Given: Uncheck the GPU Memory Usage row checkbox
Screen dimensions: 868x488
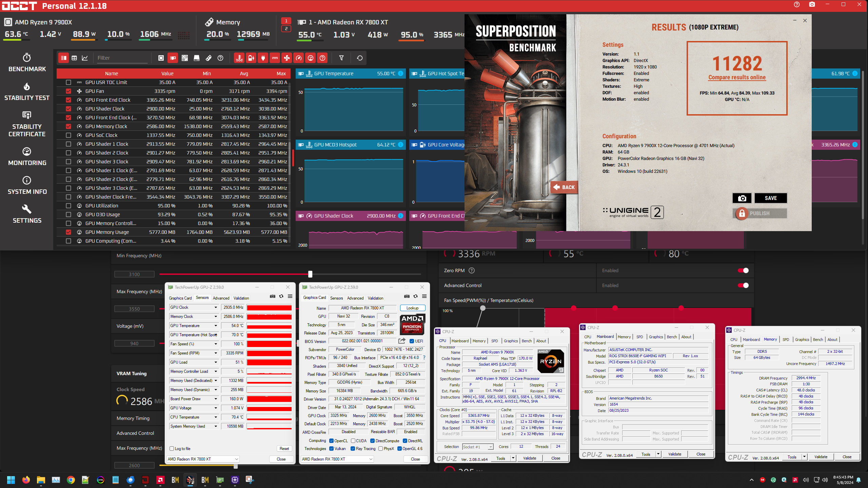Looking at the screenshot, I should point(68,232).
